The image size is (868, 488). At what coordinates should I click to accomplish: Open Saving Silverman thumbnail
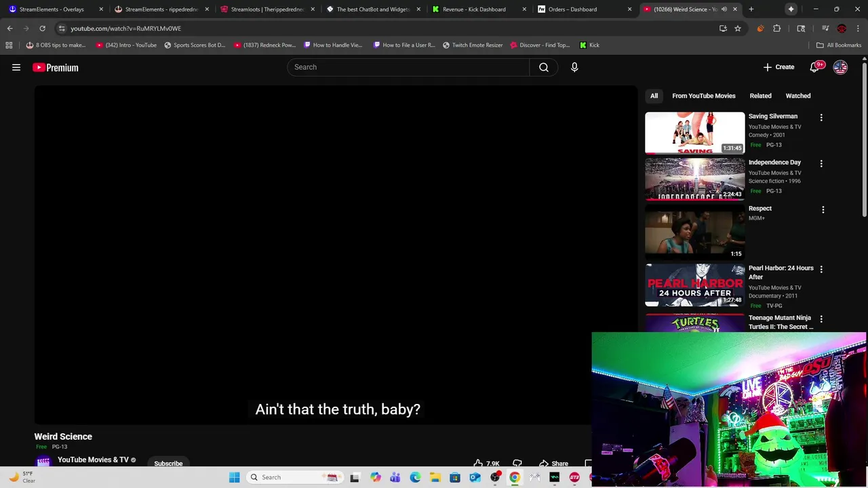694,133
